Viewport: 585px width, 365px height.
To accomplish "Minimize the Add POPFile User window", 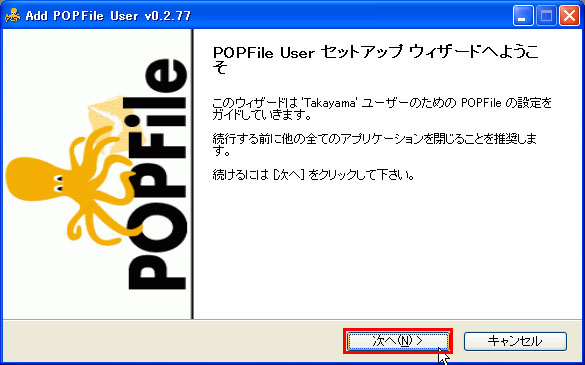I will 523,16.
